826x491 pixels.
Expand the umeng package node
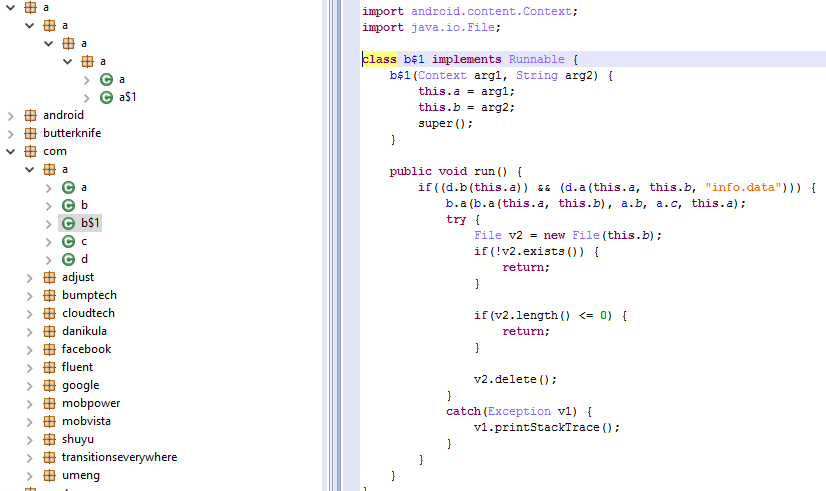(30, 476)
